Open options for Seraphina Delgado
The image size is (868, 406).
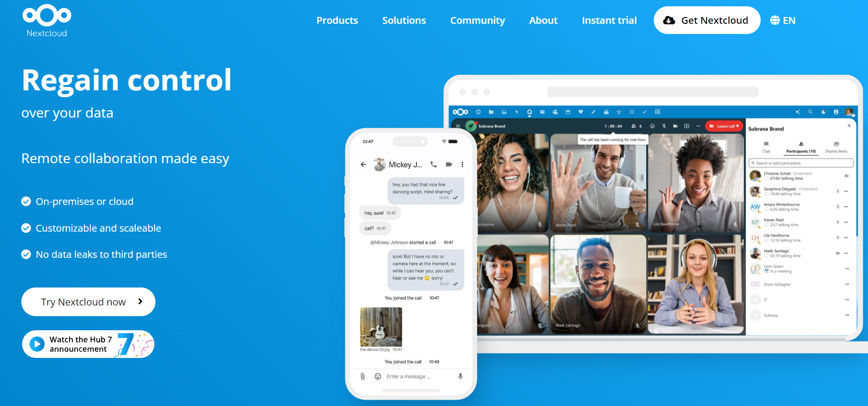point(846,191)
